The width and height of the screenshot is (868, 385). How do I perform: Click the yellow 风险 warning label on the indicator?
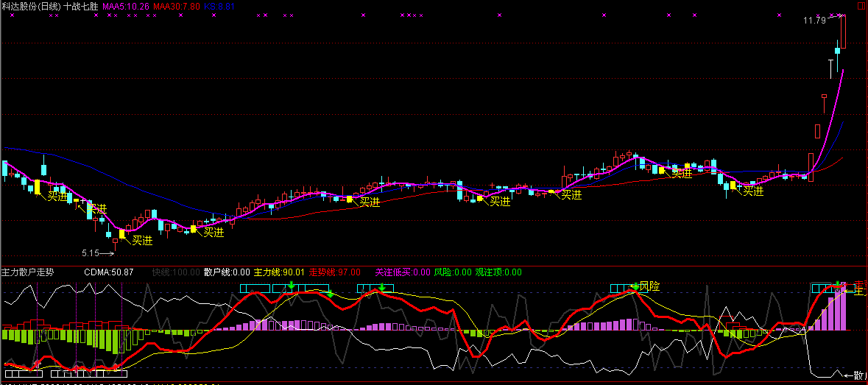click(649, 286)
